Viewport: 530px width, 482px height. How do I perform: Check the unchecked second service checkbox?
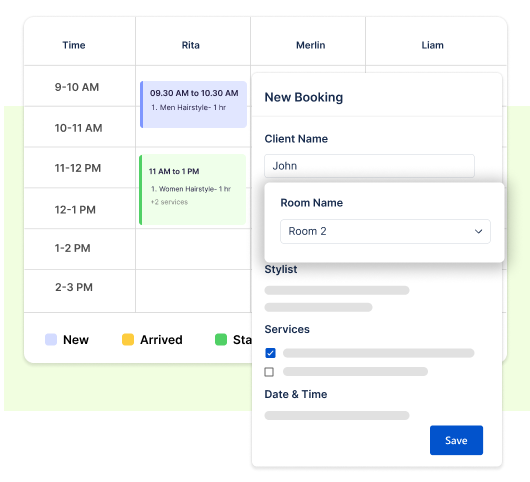pos(269,372)
